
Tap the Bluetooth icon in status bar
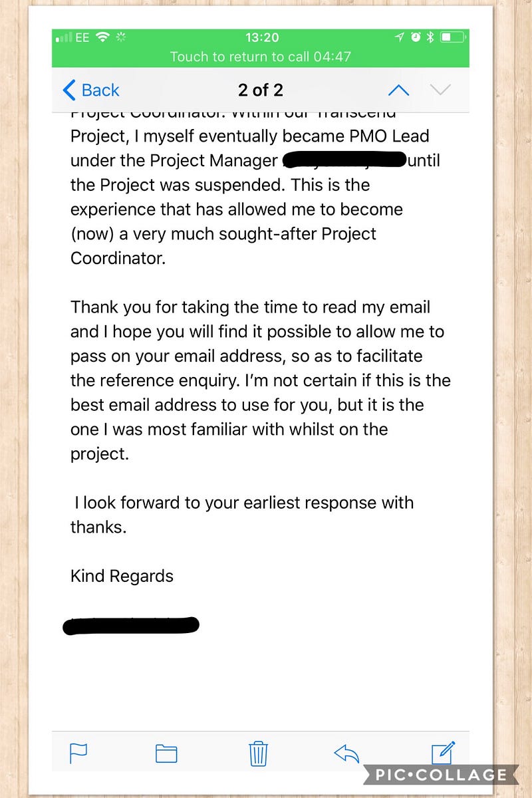[x=430, y=37]
